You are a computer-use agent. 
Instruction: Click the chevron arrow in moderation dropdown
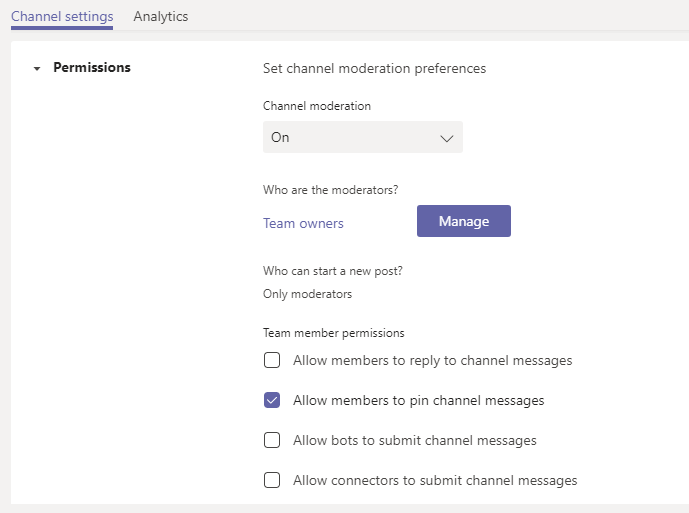(446, 138)
